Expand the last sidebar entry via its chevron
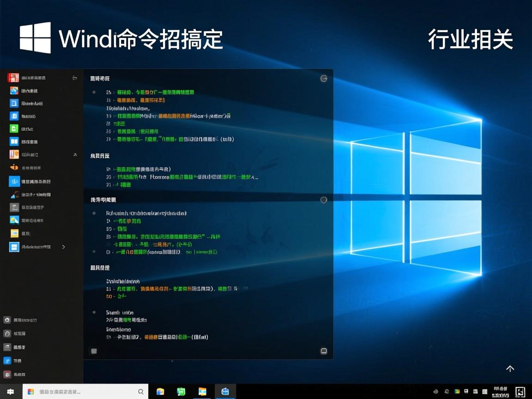This screenshot has height=399, width=532. tap(64, 247)
